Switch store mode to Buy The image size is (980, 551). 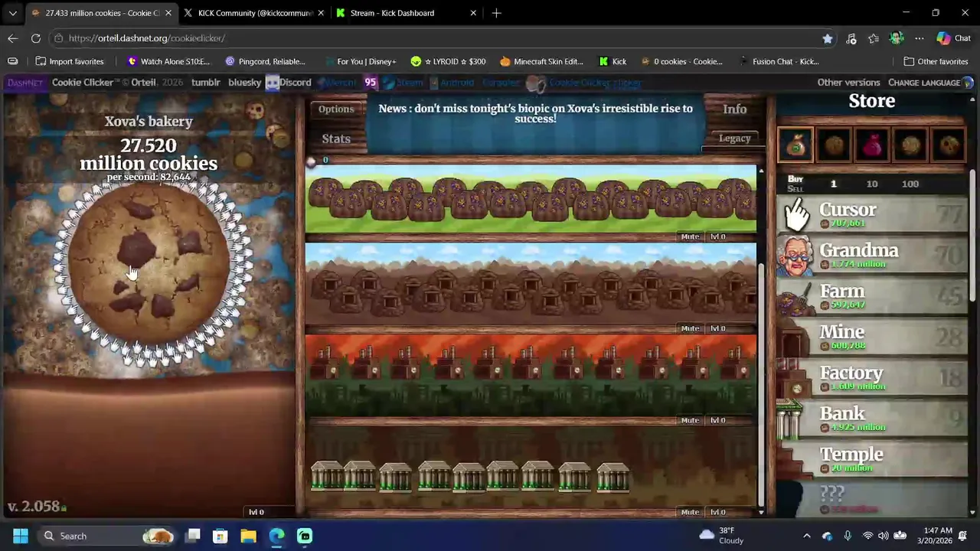[795, 179]
